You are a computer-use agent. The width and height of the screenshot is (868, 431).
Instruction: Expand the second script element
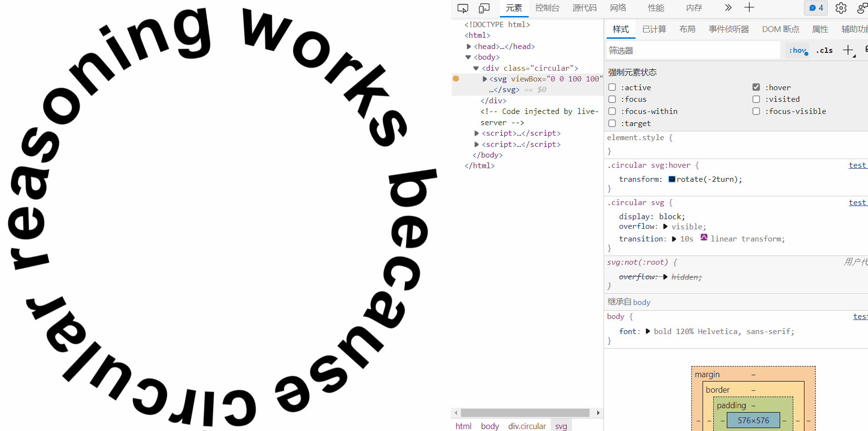476,144
